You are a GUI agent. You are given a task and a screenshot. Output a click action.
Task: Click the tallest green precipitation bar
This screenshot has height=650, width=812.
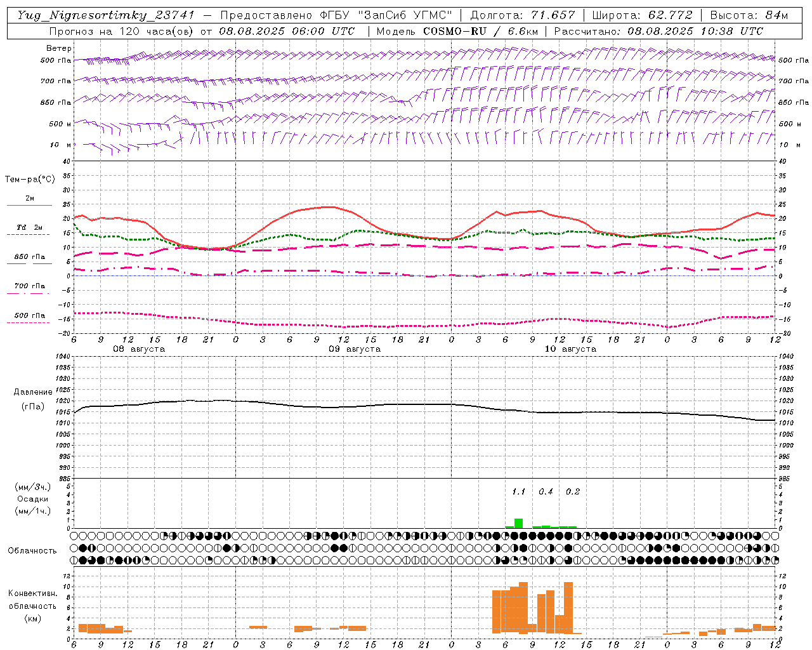tap(518, 523)
